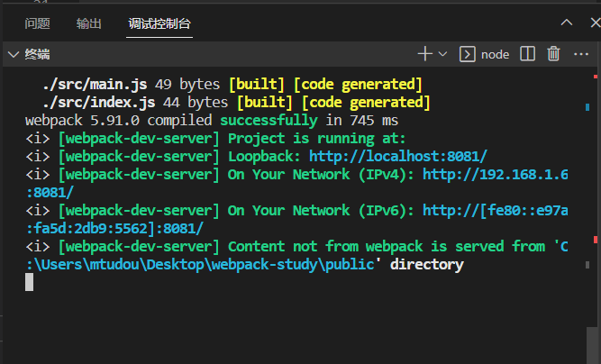Maximize panel size with the up chevron
This screenshot has height=364, width=601.
pos(567,23)
